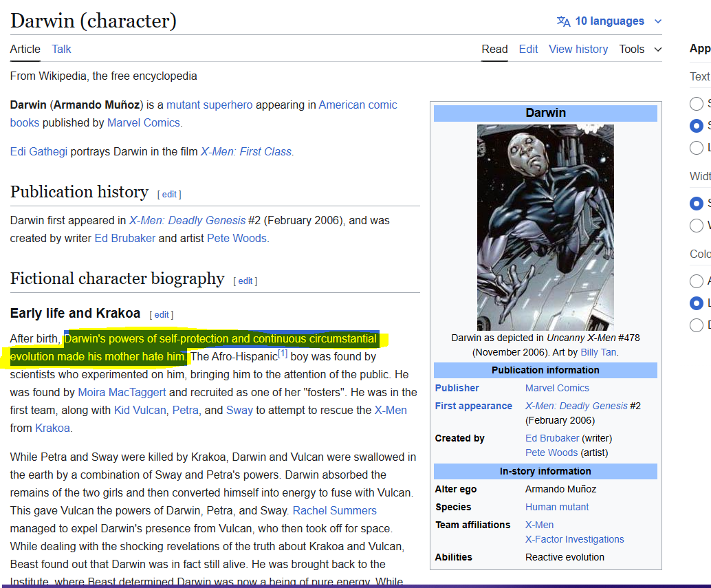
Task: Open the Petra link
Action: (186, 411)
